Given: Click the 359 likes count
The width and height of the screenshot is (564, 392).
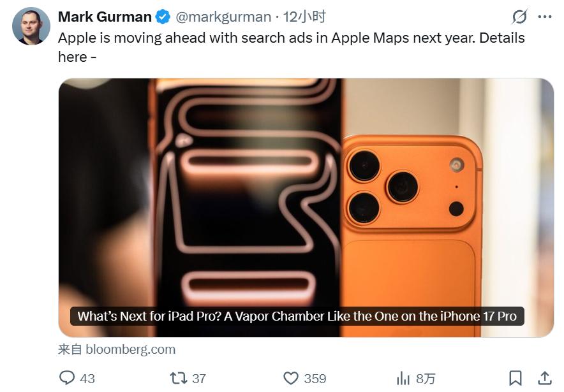Looking at the screenshot, I should [315, 379].
